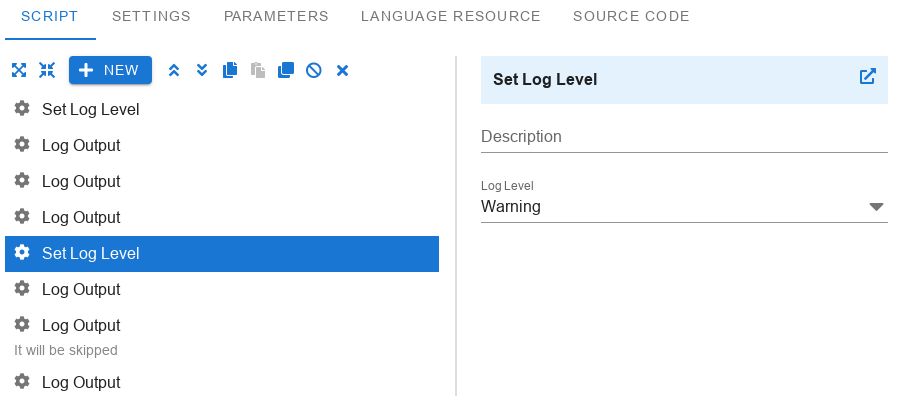Click gear icon of first Set Log Level

point(22,108)
